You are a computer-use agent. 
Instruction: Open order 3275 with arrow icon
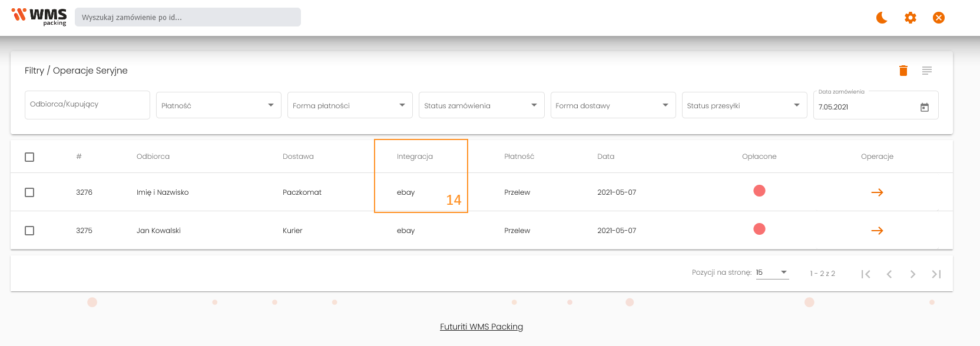(877, 231)
